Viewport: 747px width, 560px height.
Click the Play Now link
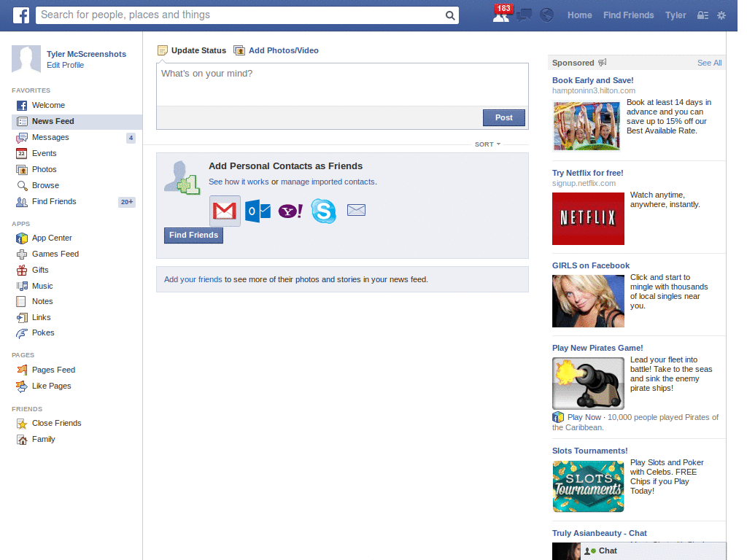[584, 417]
